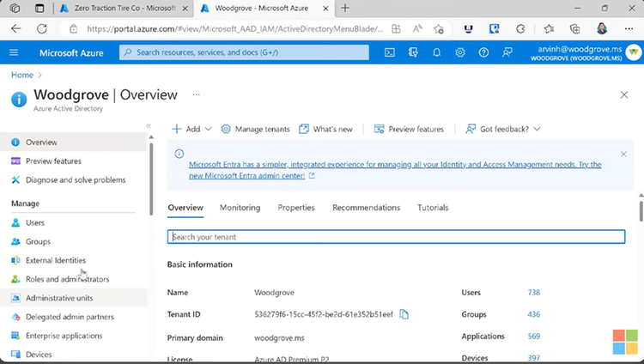
Task: Open the Applications count 569 link
Action: pos(533,336)
